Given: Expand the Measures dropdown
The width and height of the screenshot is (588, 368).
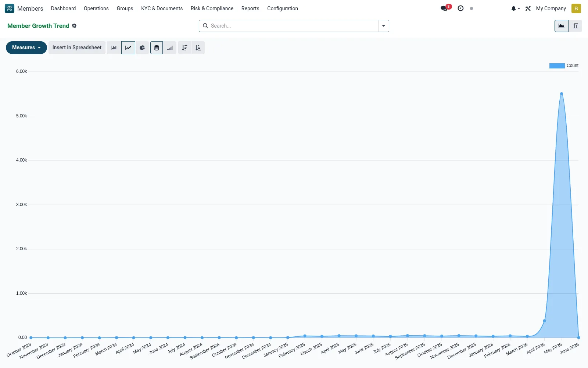Looking at the screenshot, I should pos(26,48).
